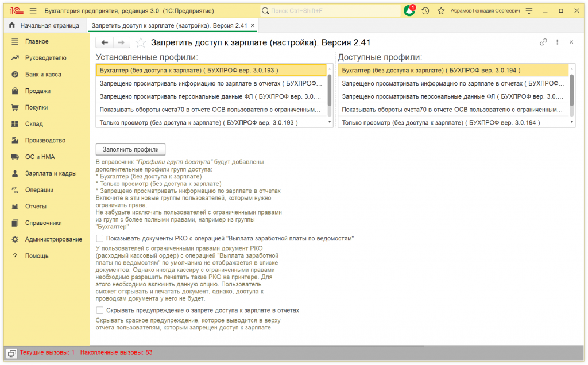
Task: Open the main hamburger menu
Action: point(33,11)
